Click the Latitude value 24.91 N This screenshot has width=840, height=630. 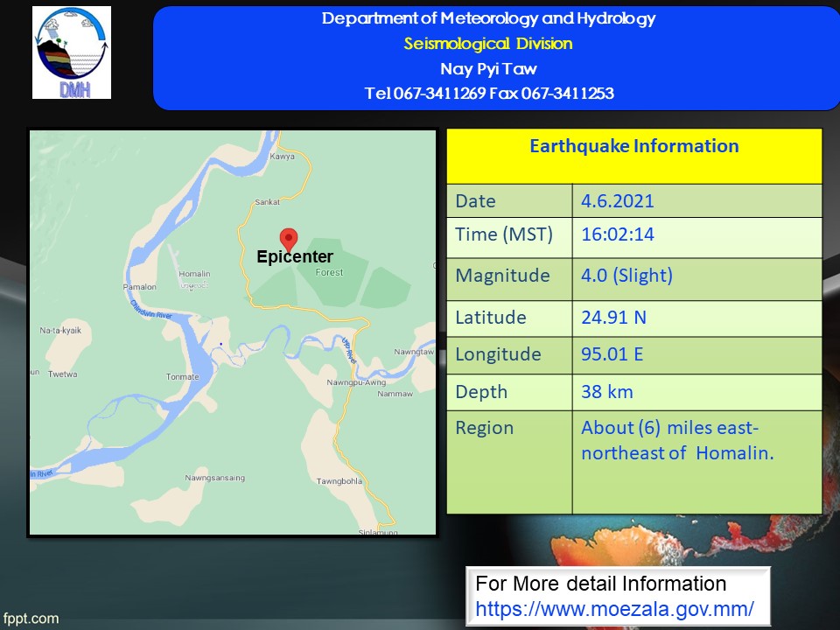(x=613, y=318)
